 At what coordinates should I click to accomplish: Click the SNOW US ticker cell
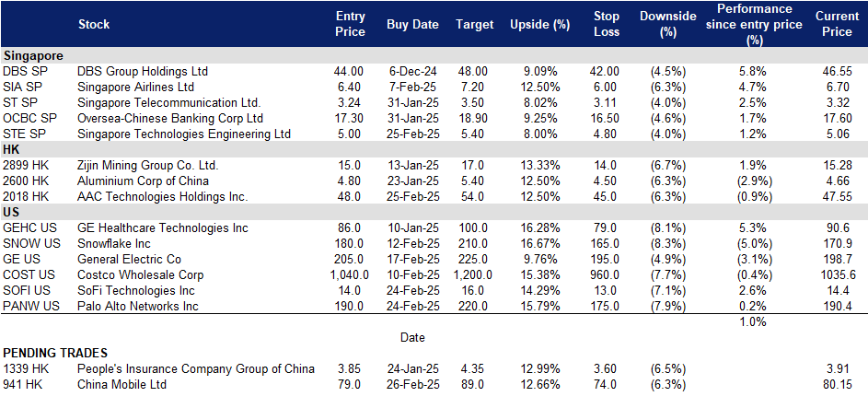click(x=32, y=244)
